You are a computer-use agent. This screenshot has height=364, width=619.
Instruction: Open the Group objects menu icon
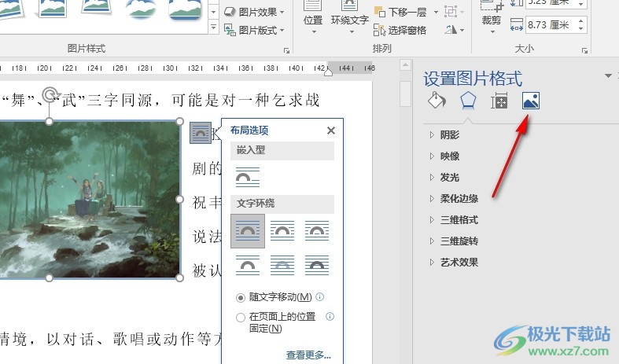point(453,13)
